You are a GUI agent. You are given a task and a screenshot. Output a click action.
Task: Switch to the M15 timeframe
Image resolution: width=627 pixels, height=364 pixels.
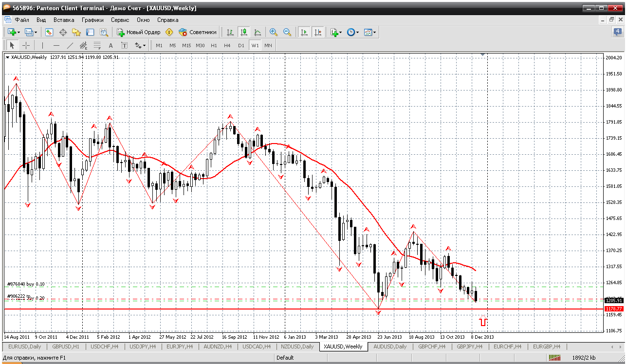pos(186,45)
